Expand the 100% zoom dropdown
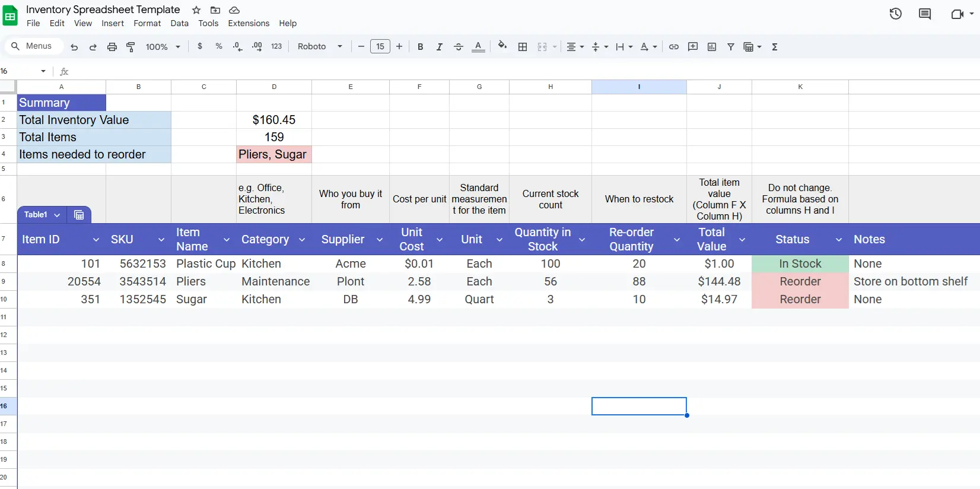The image size is (980, 489). coord(163,47)
